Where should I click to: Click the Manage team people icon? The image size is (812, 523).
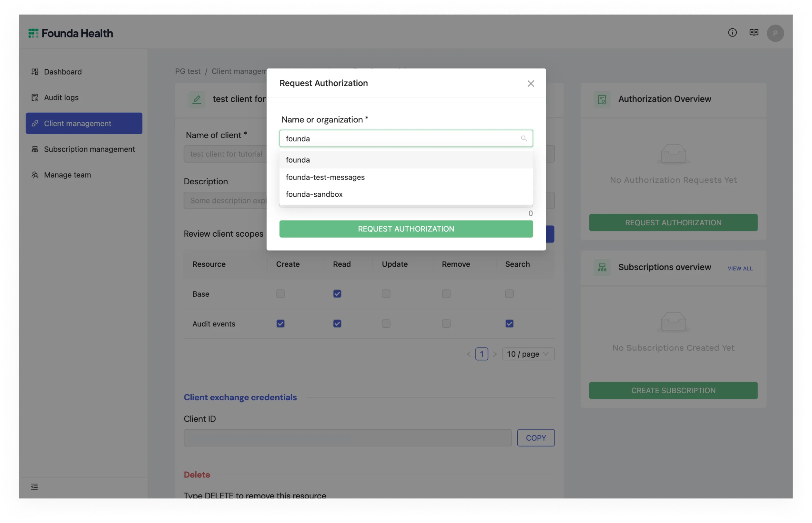pyautogui.click(x=35, y=175)
